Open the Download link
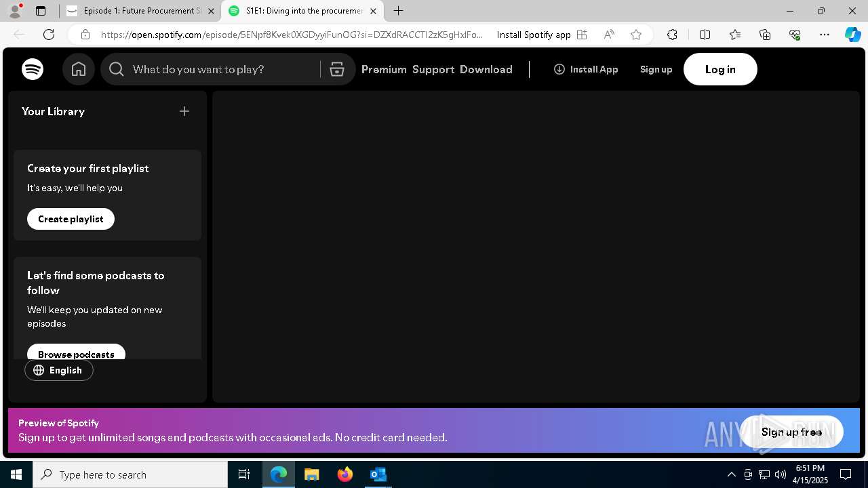This screenshot has height=488, width=868. pyautogui.click(x=486, y=69)
